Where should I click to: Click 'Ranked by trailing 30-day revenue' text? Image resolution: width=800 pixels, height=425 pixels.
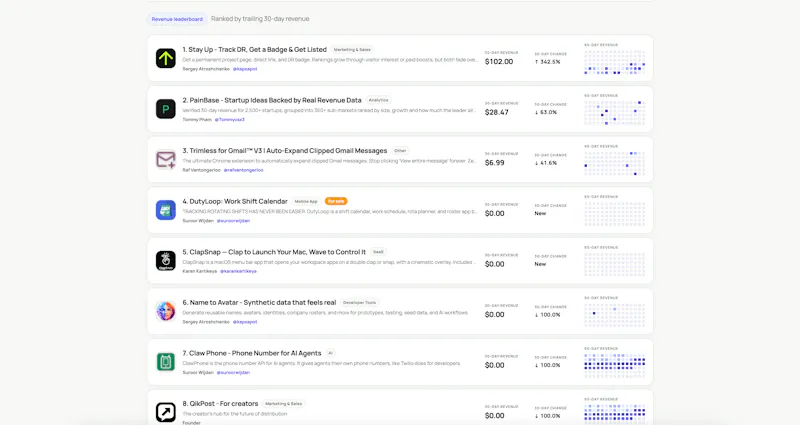[x=260, y=19]
